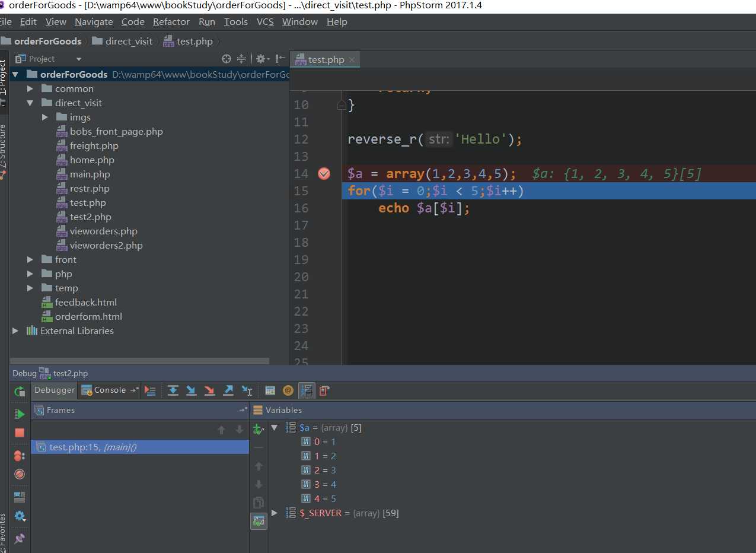Screen dimensions: 756x553
Task: Expand the temp folder
Action: pyautogui.click(x=30, y=288)
